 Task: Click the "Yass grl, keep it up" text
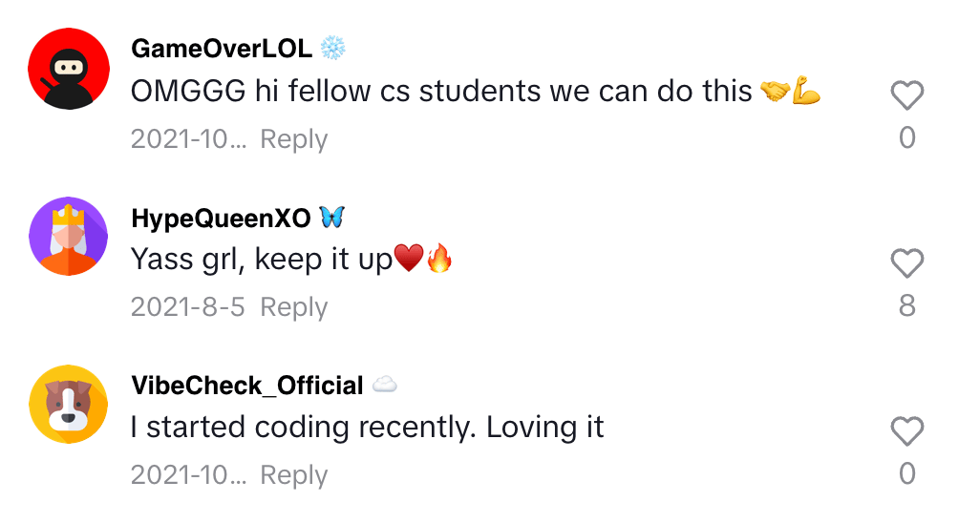pyautogui.click(x=262, y=260)
